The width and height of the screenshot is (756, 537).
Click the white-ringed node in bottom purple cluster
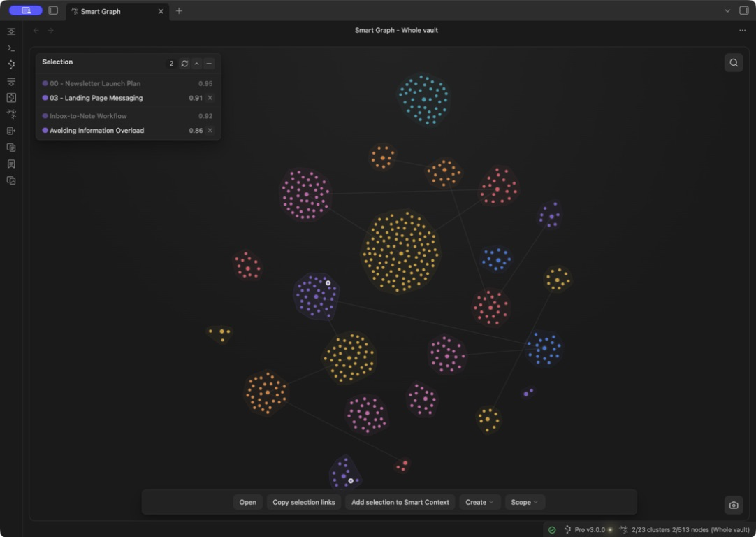(x=351, y=480)
